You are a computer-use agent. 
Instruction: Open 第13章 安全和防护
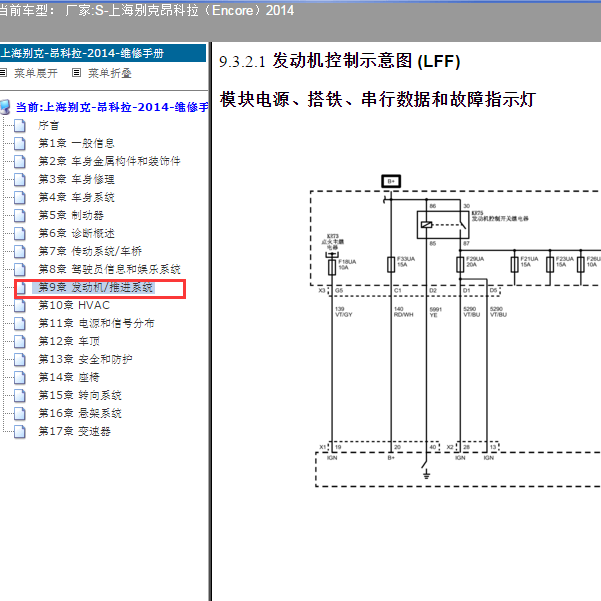click(85, 360)
